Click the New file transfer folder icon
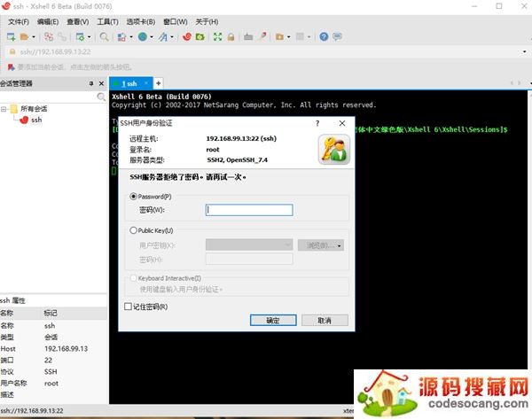Viewport: 532px width, 419px height. click(x=279, y=36)
